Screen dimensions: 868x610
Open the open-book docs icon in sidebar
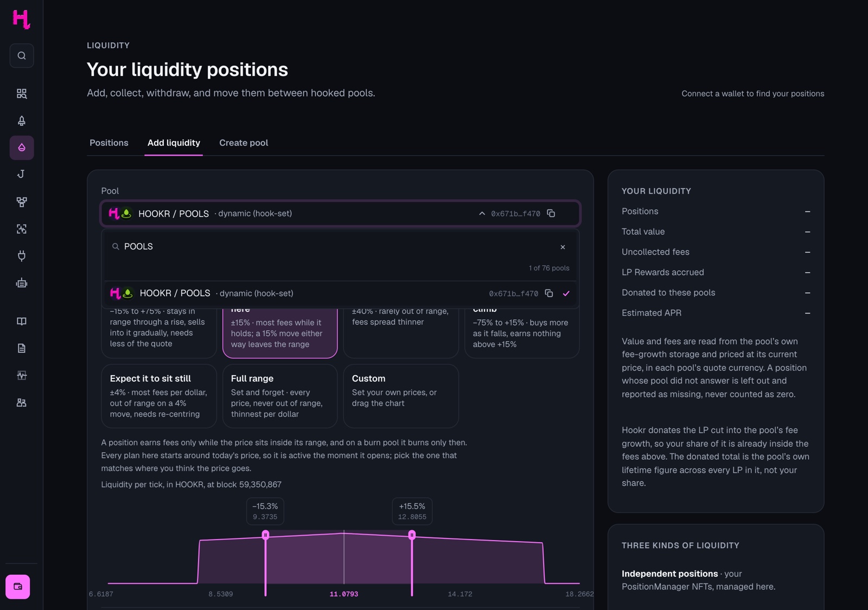[x=22, y=322]
